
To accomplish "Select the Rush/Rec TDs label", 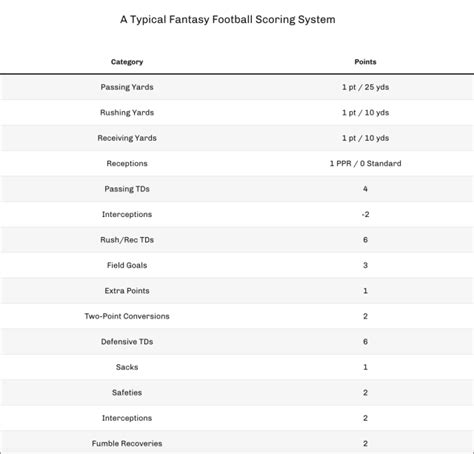I will (x=127, y=240).
